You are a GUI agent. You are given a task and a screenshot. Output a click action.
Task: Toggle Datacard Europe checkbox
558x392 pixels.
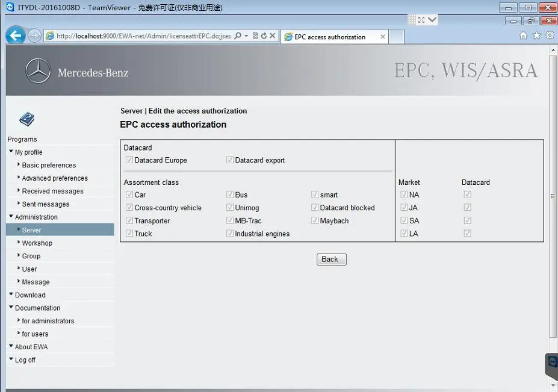(x=129, y=160)
